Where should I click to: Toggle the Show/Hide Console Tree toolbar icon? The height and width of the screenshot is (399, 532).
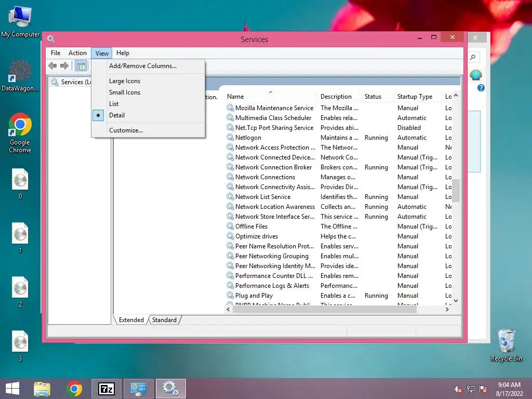click(81, 66)
